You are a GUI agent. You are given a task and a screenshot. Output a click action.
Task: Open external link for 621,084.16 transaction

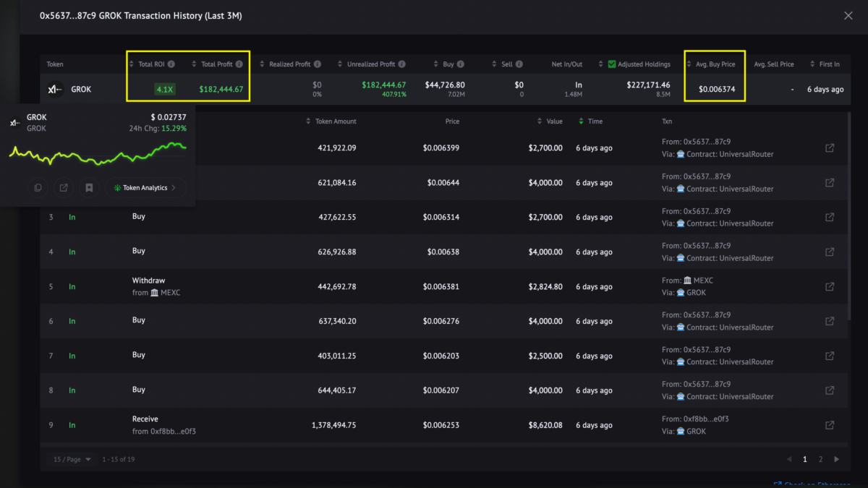coord(830,183)
